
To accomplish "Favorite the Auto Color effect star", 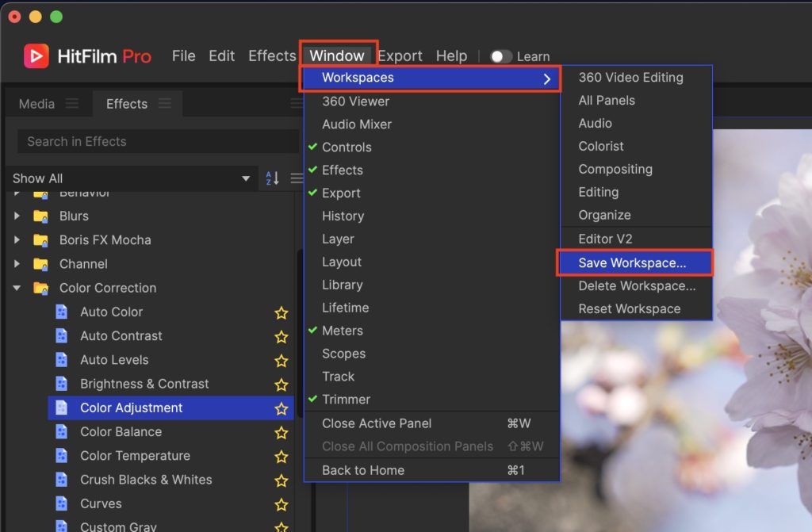I will pyautogui.click(x=282, y=312).
